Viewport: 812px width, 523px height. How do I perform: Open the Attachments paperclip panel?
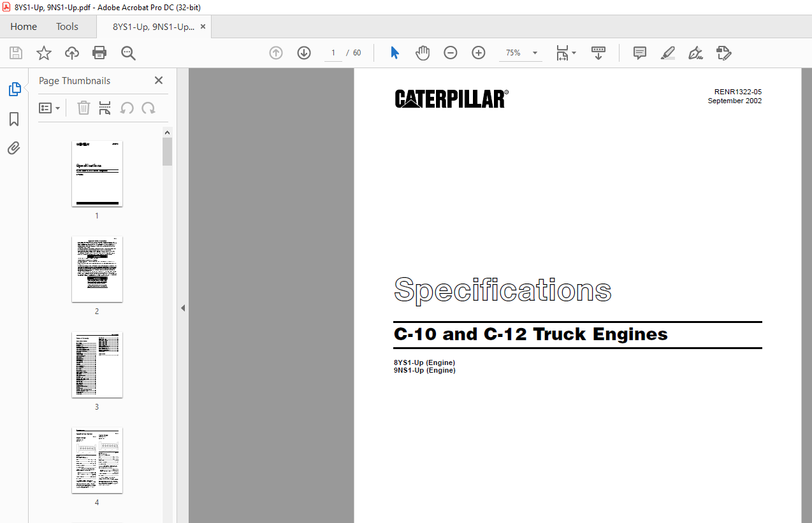coord(14,148)
